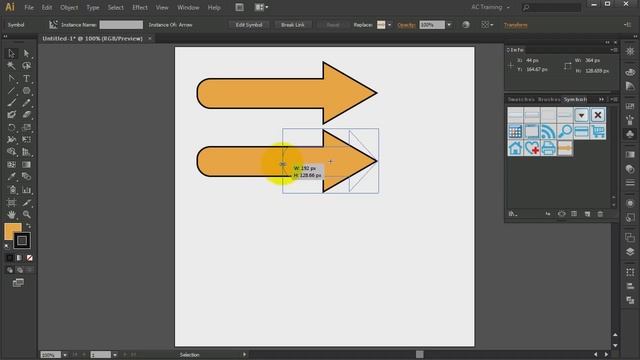Pick the Pencil tool
The image size is (640, 360).
pos(27,103)
